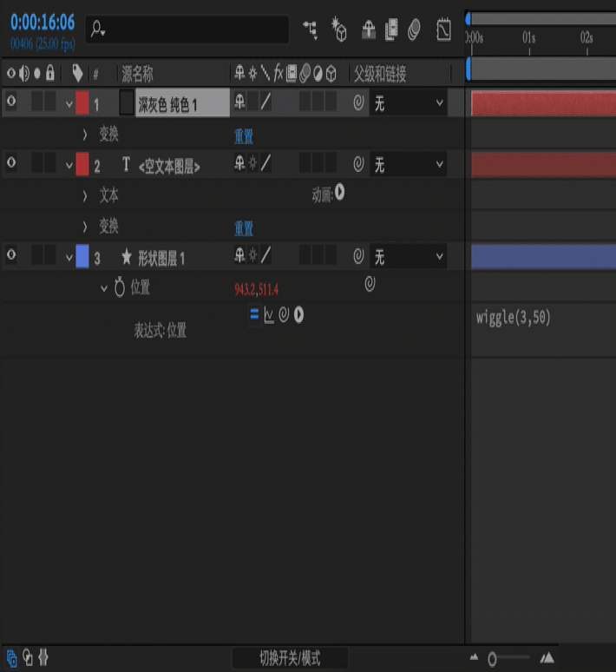Screen dimensions: 616x672
Task: Expand 变换 under the empty text layer
Action: tap(85, 227)
